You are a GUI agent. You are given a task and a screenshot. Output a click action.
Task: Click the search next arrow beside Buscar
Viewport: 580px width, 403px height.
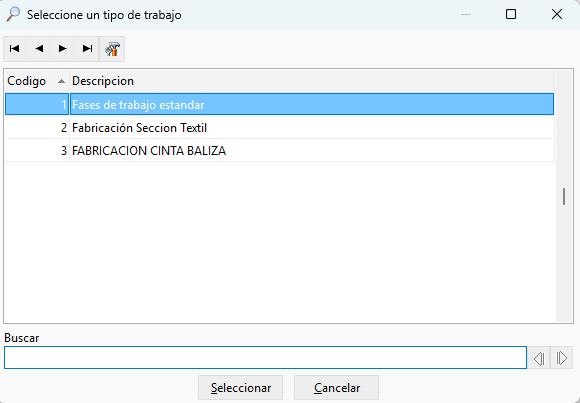pos(562,358)
